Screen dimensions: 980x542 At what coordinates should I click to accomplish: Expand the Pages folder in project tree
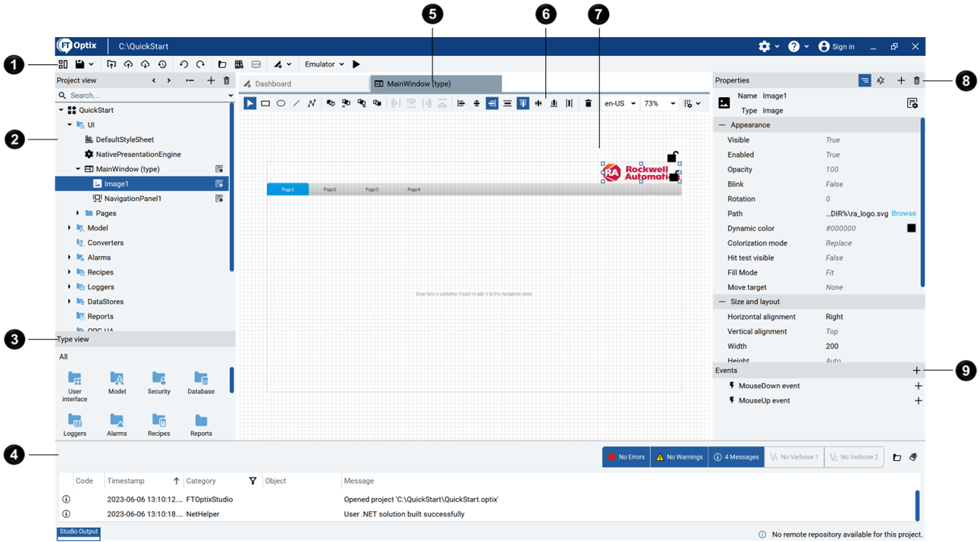77,214
